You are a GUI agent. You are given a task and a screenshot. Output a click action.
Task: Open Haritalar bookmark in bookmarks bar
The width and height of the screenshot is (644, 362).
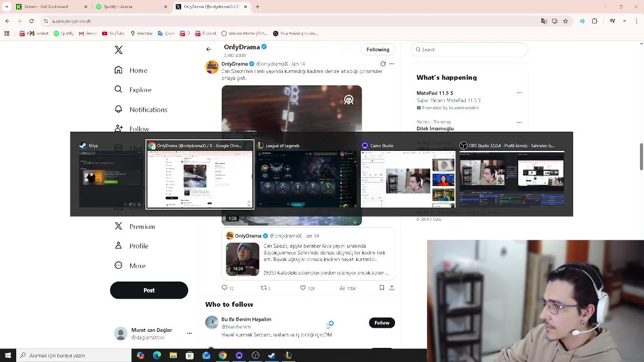[x=141, y=34]
